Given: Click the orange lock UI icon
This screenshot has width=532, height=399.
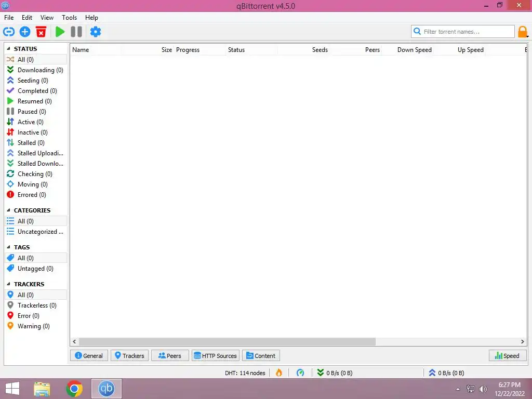Looking at the screenshot, I should click(523, 32).
